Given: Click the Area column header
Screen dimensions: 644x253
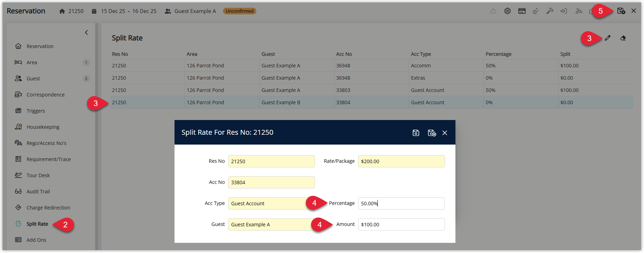Looking at the screenshot, I should (192, 54).
